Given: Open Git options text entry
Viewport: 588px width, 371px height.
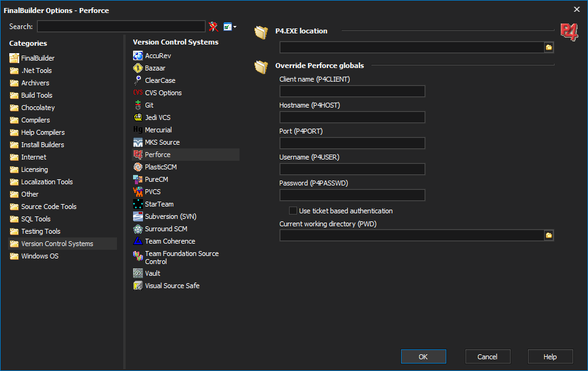Looking at the screenshot, I should 149,105.
